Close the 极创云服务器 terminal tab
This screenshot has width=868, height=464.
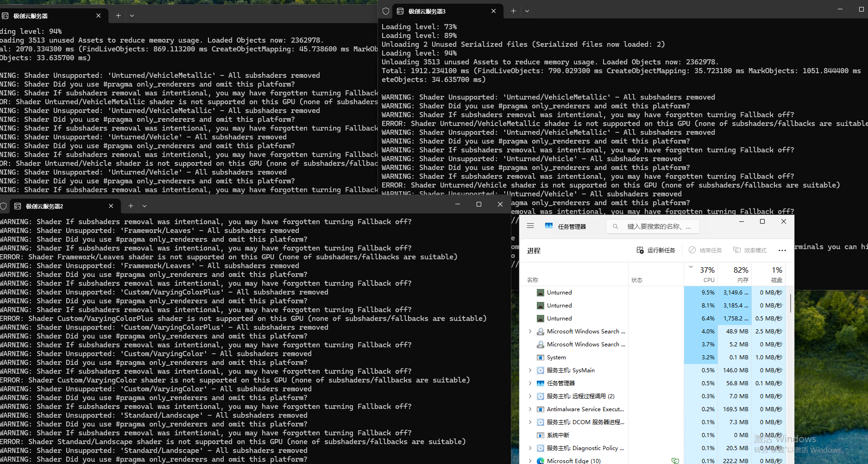98,16
